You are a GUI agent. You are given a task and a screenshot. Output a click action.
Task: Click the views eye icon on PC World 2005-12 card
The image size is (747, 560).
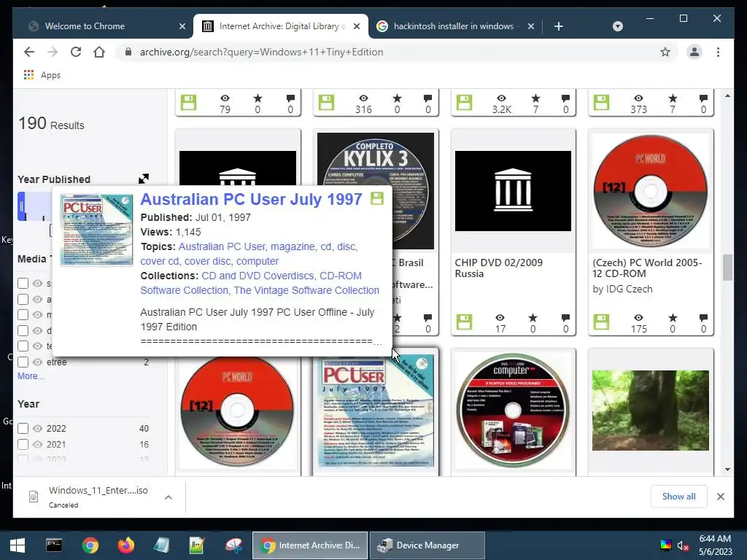coord(638,318)
